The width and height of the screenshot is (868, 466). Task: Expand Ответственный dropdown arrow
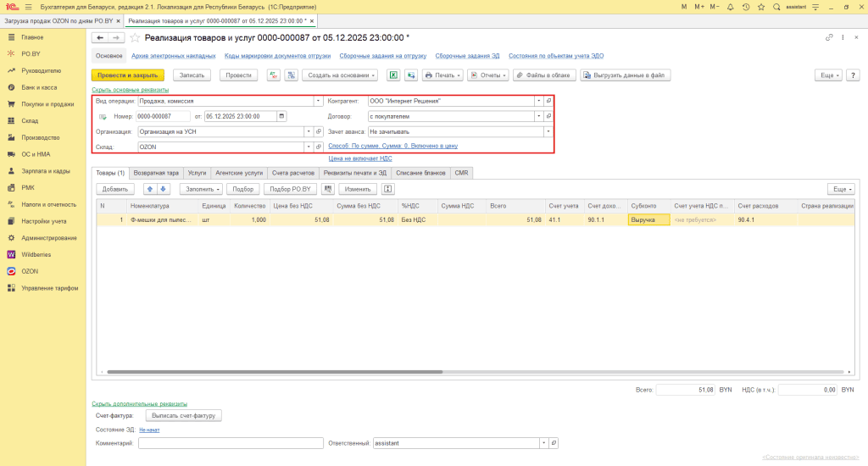coord(543,443)
